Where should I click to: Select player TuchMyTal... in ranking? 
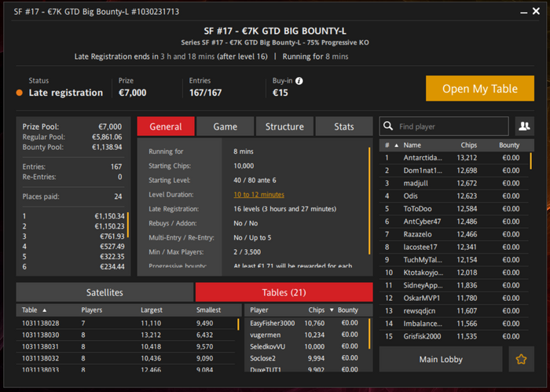(453, 260)
